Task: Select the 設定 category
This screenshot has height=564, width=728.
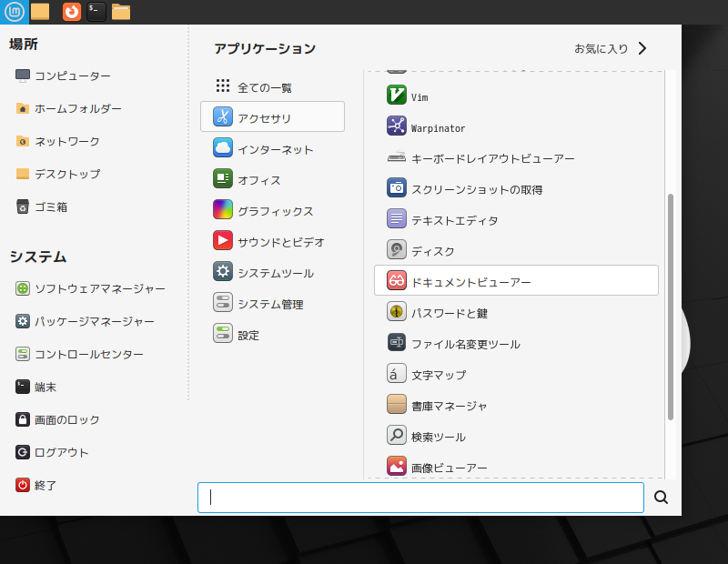Action: [x=272, y=335]
